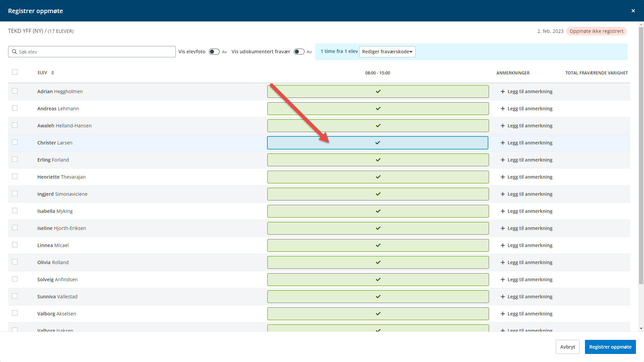Viewport: 644px width, 362px height.
Task: Add note for Iseline Hjorth-Eriksen
Action: tap(526, 228)
